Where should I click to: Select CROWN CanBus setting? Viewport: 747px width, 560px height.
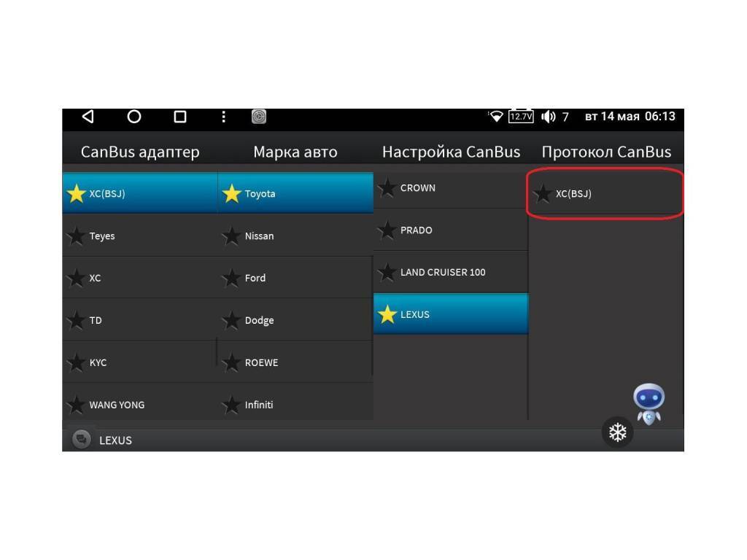(x=451, y=189)
